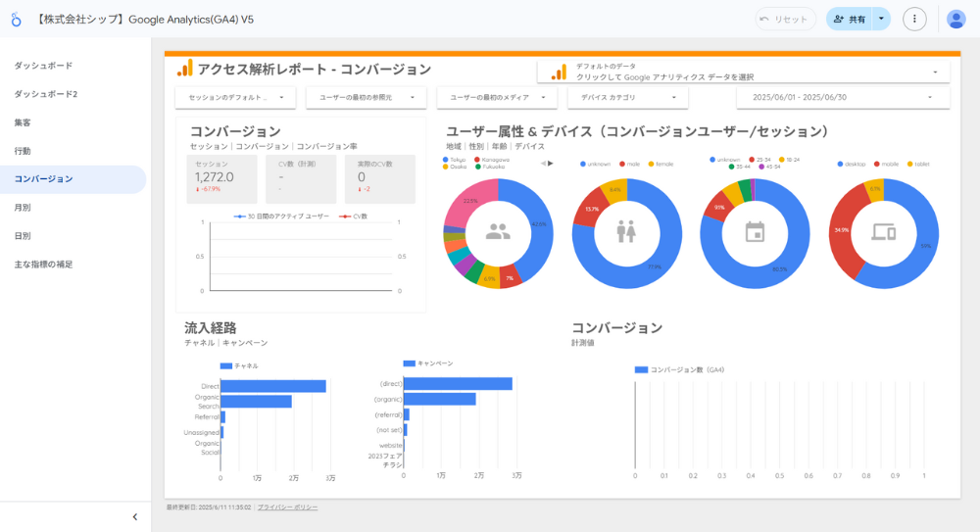Click the red CV数 line legend marker
The height and width of the screenshot is (532, 980).
tap(344, 217)
